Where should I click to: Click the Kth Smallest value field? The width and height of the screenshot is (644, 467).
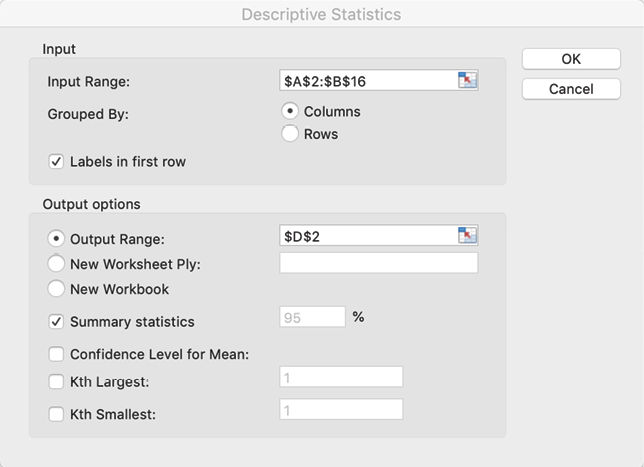341,410
